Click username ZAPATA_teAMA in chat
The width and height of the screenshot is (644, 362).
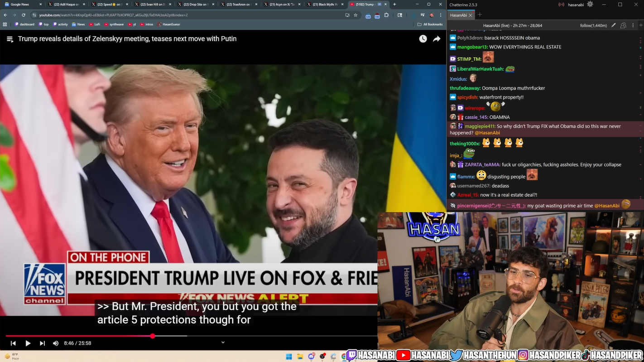tap(482, 165)
